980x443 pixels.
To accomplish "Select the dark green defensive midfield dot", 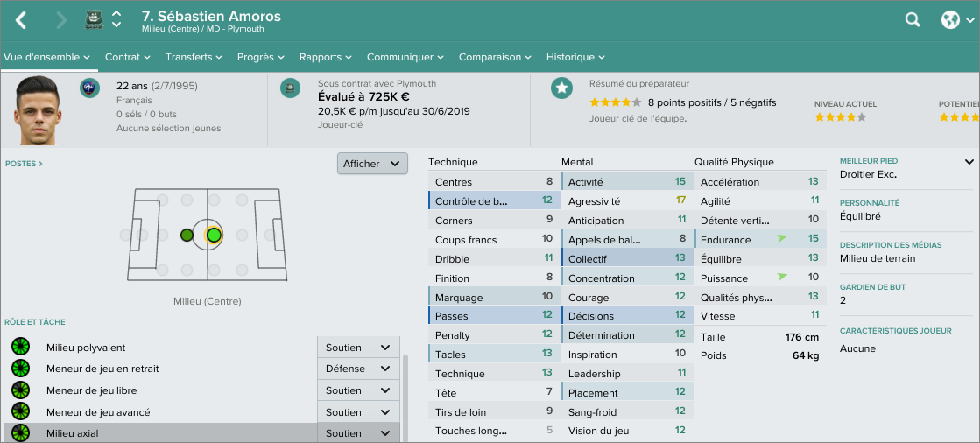I will click(187, 235).
